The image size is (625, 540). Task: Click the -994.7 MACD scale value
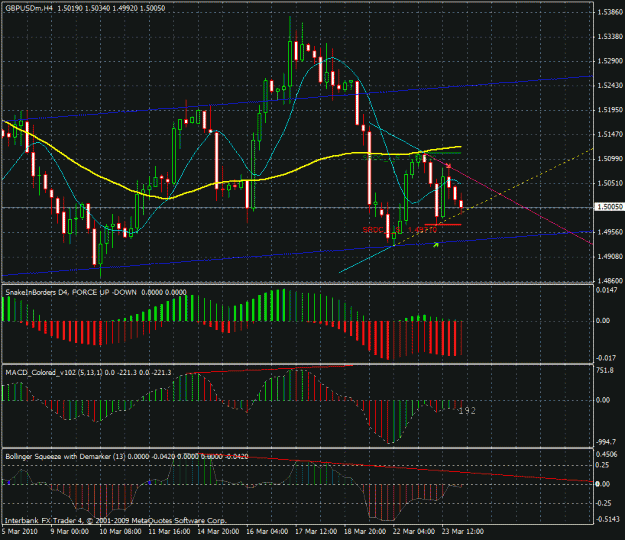[606, 442]
